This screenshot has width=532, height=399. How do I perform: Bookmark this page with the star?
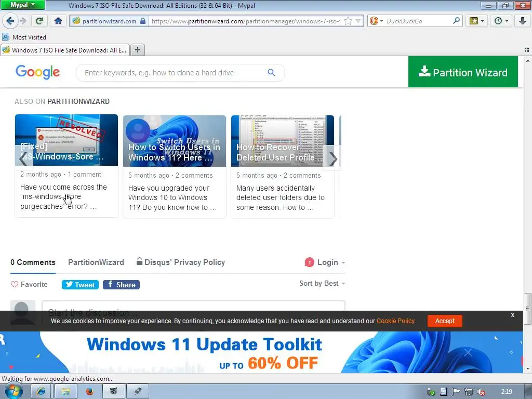(x=348, y=21)
